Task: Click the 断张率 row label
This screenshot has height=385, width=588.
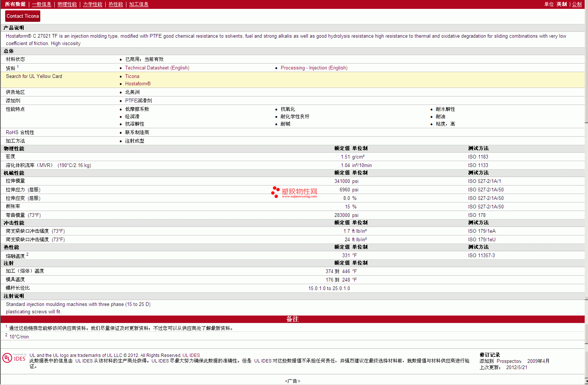Action: [x=13, y=207]
